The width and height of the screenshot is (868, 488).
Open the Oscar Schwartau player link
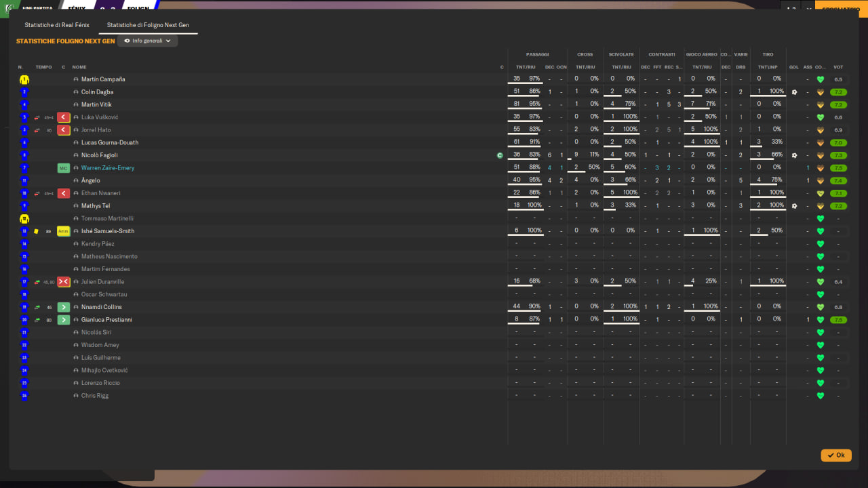(x=104, y=295)
